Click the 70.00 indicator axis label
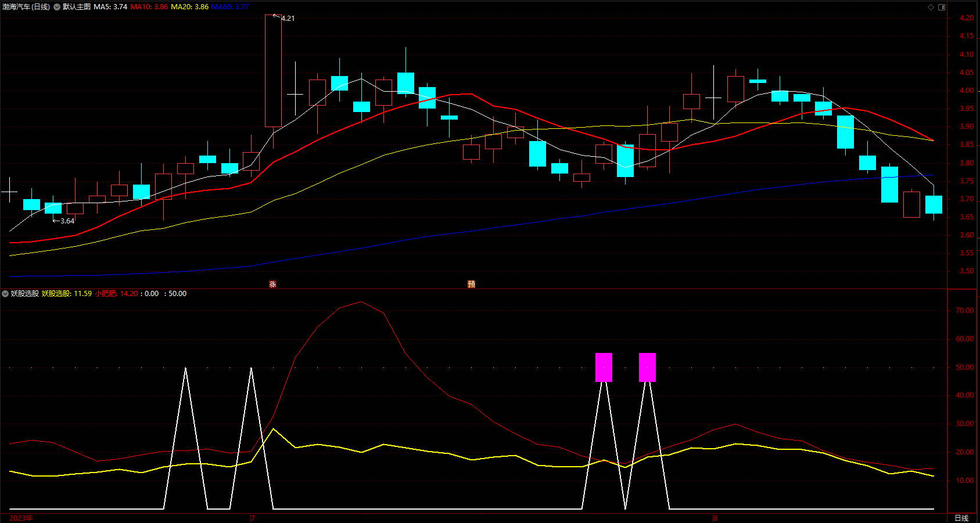 click(965, 311)
